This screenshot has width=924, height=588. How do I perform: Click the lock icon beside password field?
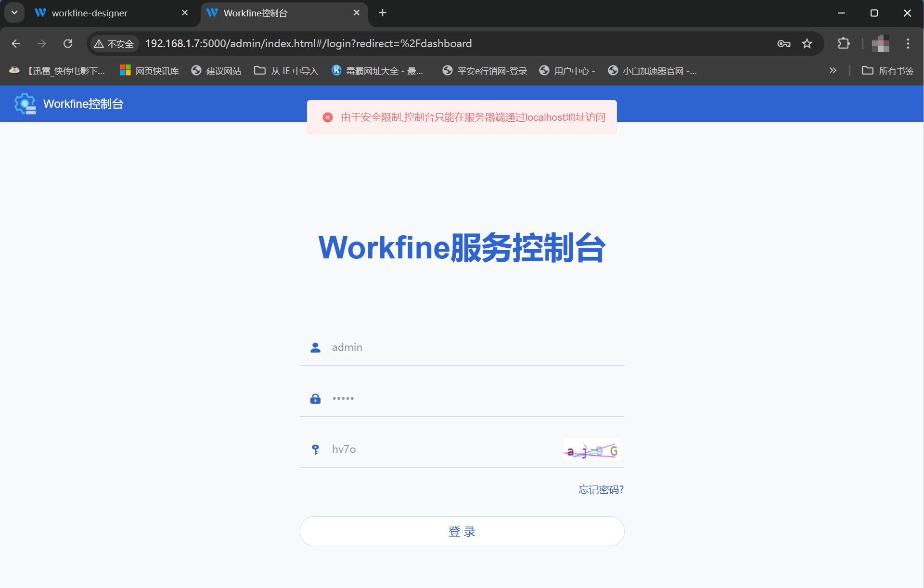coord(315,398)
